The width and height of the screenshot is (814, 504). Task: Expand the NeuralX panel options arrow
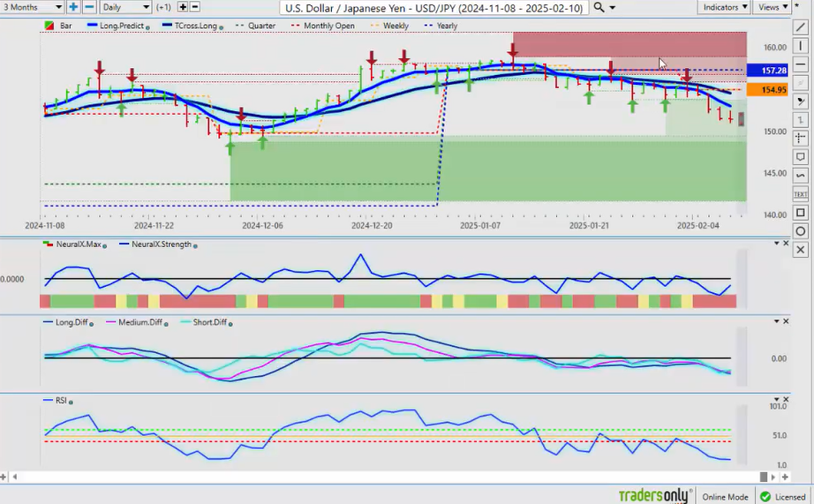click(x=776, y=243)
